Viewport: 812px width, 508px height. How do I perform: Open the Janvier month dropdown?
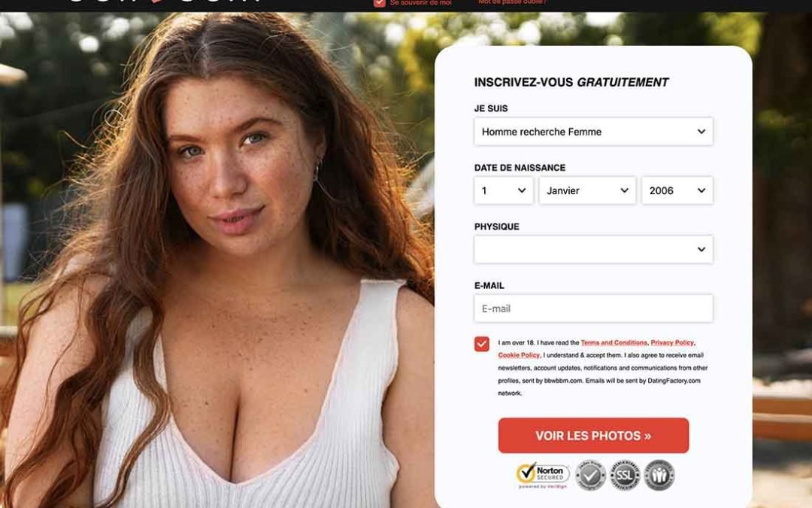tap(587, 190)
